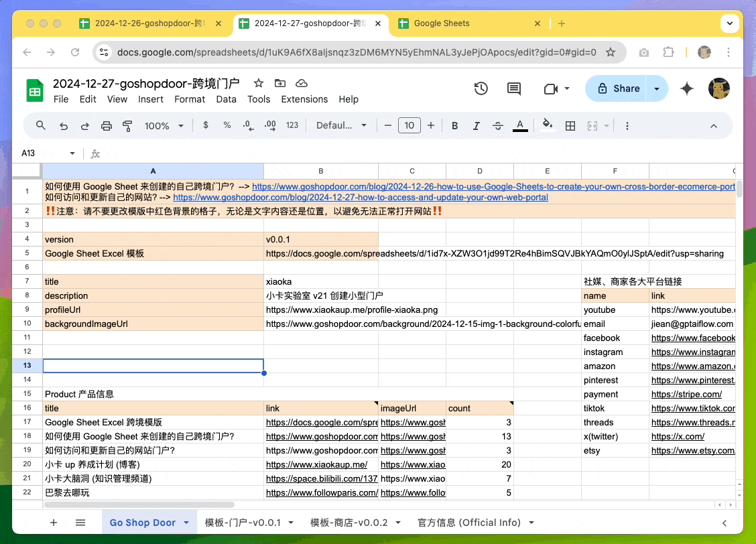Open the zoom 100% dropdown
The width and height of the screenshot is (756, 544).
(x=164, y=126)
